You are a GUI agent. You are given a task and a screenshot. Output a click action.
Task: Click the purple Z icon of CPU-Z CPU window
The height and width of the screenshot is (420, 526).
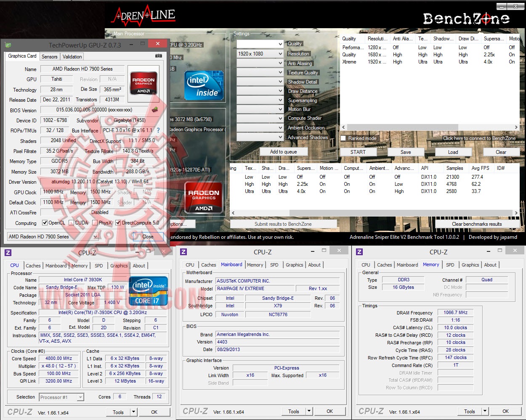pyautogui.click(x=8, y=253)
